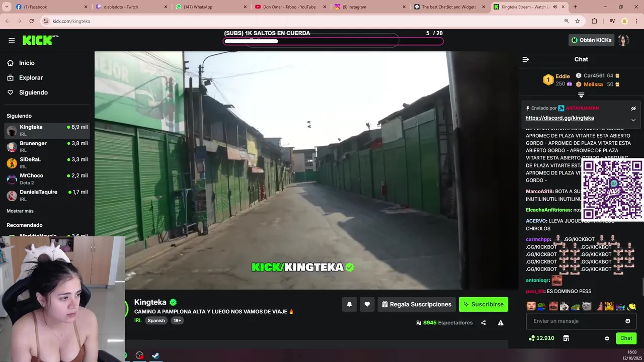
Task: Toggle notifications with the bell icon
Action: point(349,304)
